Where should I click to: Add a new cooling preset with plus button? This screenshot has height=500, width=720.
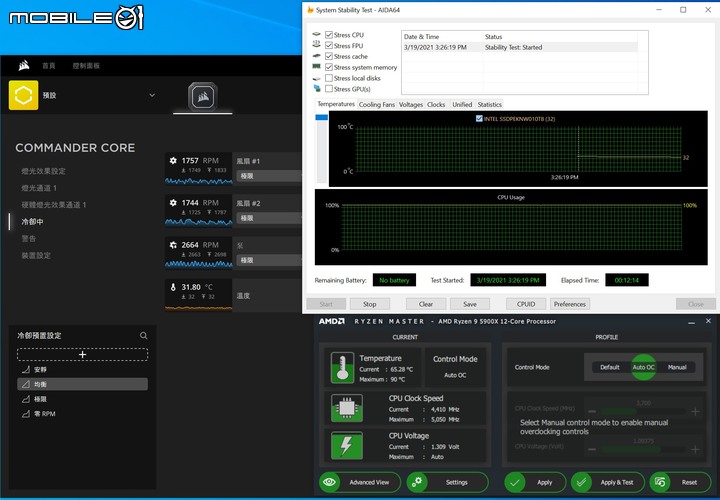(x=83, y=355)
